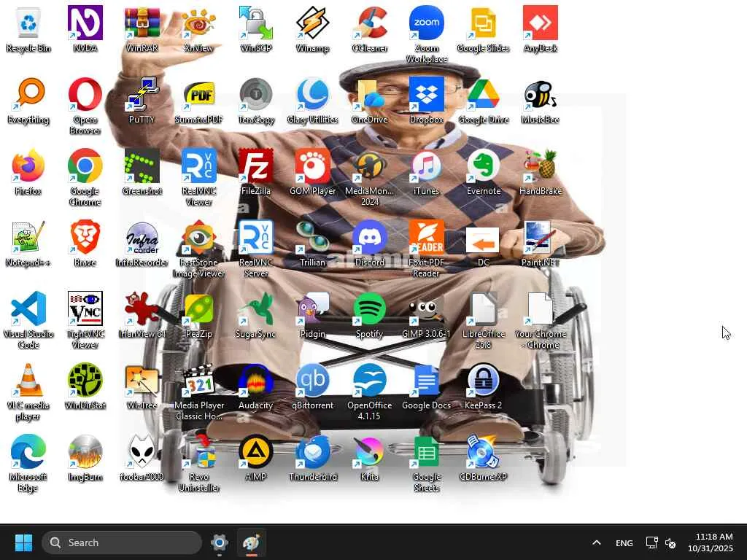Click the Foxit PDF Reader shortcut

click(426, 249)
